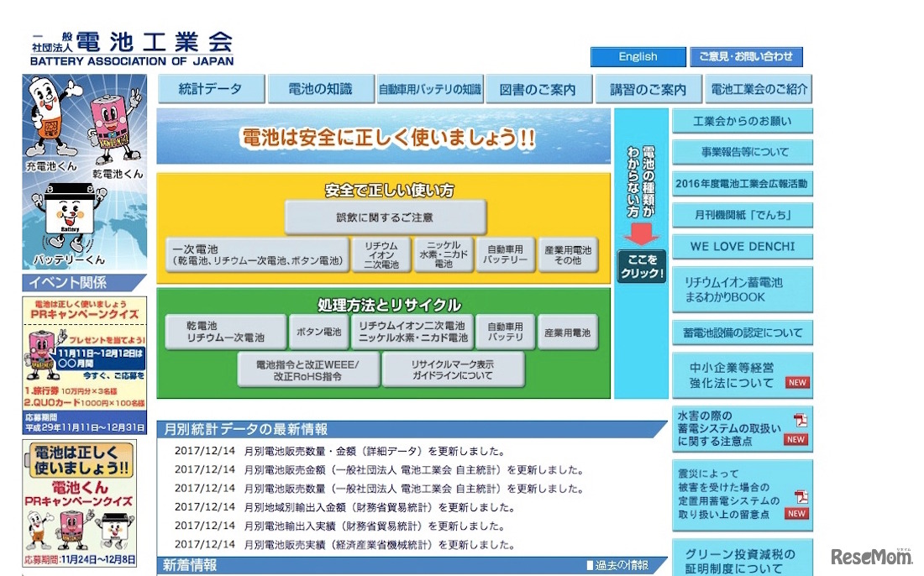
Task: Click the 電池は安全に正しく使いましょう banner
Action: pos(384,137)
